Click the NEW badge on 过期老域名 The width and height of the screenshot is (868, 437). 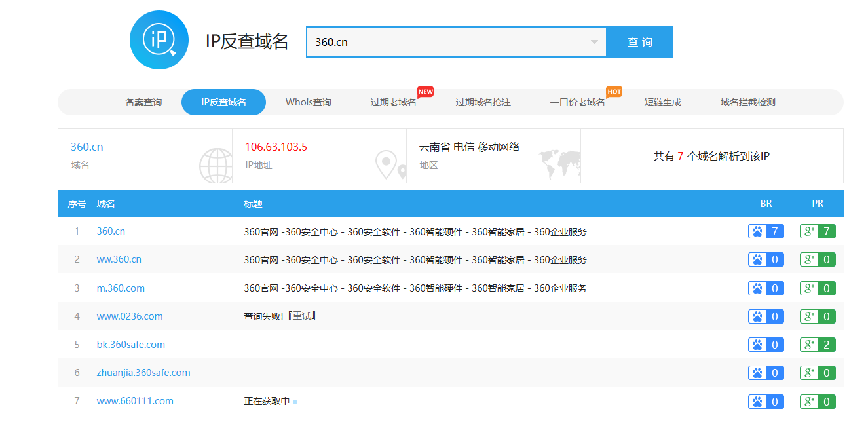(x=426, y=92)
